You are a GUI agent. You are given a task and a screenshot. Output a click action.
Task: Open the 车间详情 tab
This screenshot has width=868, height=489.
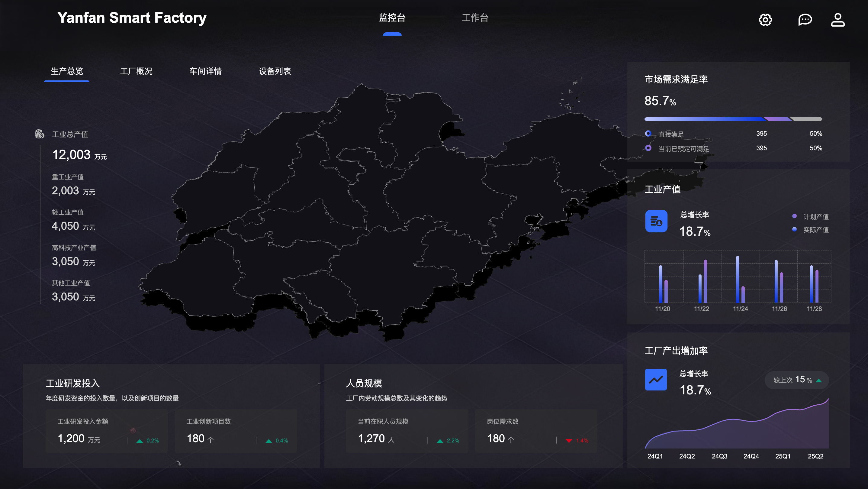pos(206,71)
